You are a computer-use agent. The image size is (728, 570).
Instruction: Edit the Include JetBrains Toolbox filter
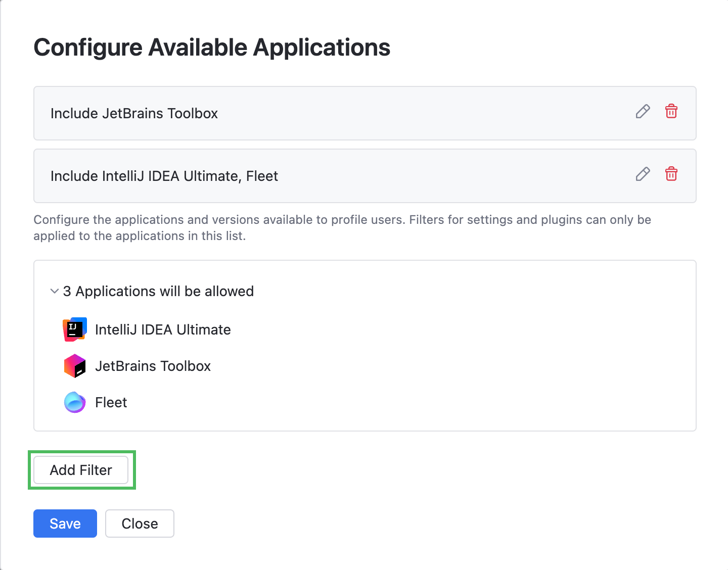[x=643, y=112]
